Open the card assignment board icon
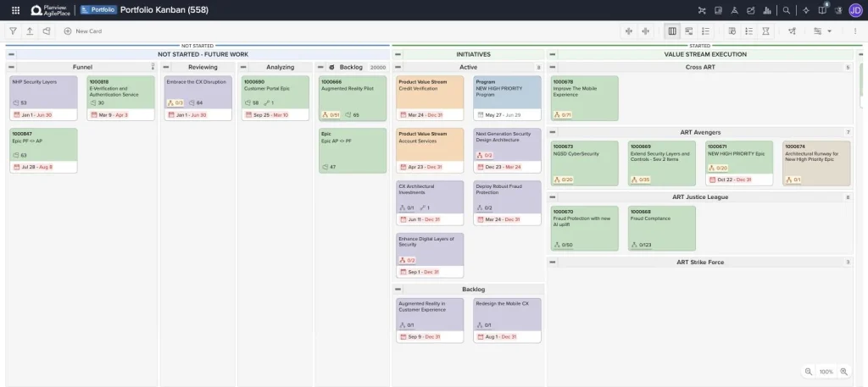Screen dimensions: 868x387 pyautogui.click(x=732, y=31)
